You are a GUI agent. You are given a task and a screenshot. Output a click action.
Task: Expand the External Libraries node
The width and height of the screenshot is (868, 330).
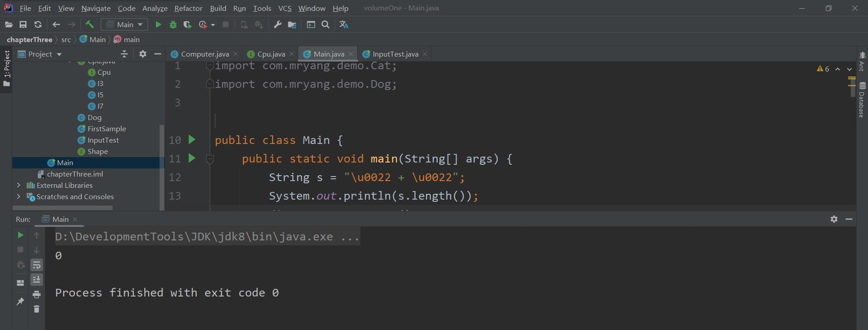(19, 185)
